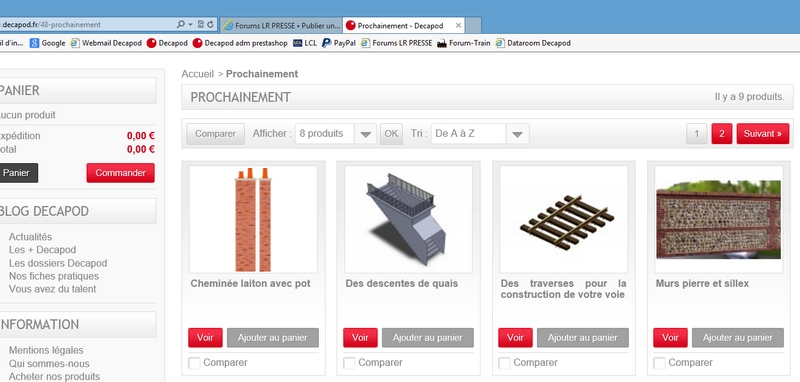
Task: Click the red Commander button
Action: (x=120, y=173)
